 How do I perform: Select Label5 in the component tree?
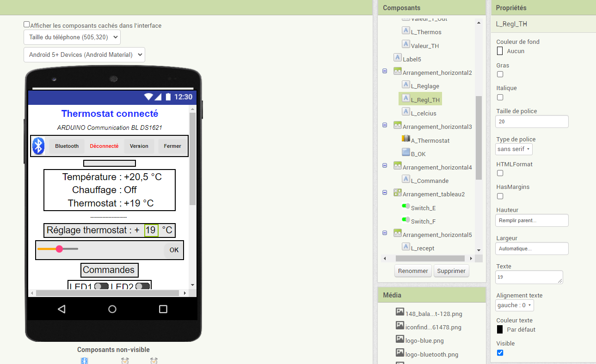point(412,59)
